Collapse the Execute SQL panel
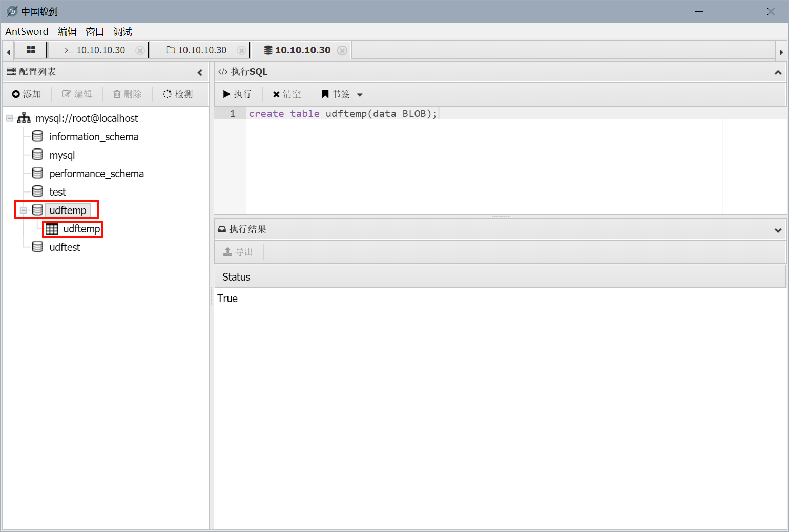 point(778,72)
